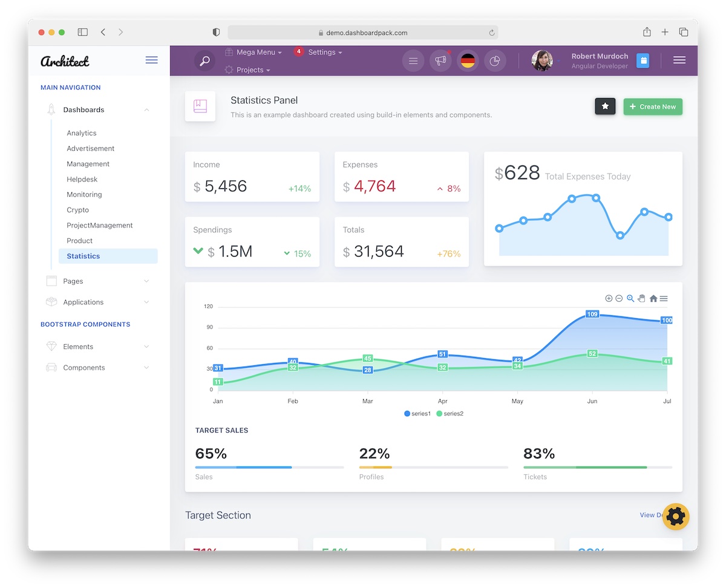Open the chart's hamburger menu icon
This screenshot has height=588, width=726.
pos(664,298)
